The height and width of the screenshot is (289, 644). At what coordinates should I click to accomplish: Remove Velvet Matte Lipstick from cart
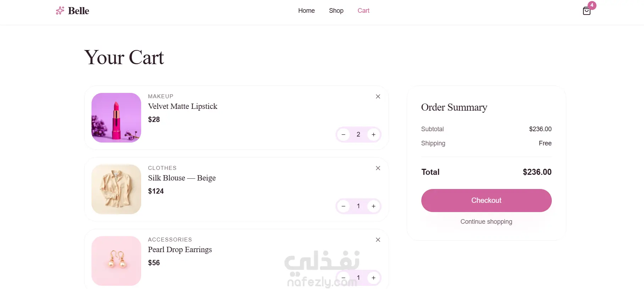pos(378,96)
